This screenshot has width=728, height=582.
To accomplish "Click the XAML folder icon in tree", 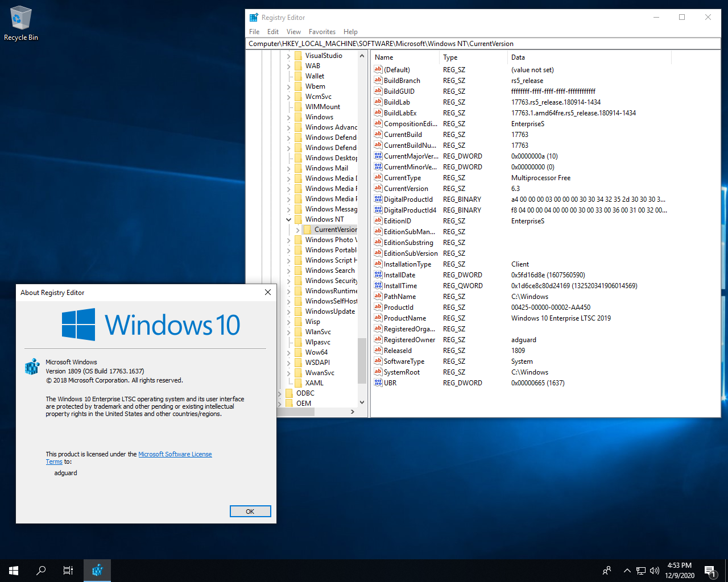I will click(298, 383).
